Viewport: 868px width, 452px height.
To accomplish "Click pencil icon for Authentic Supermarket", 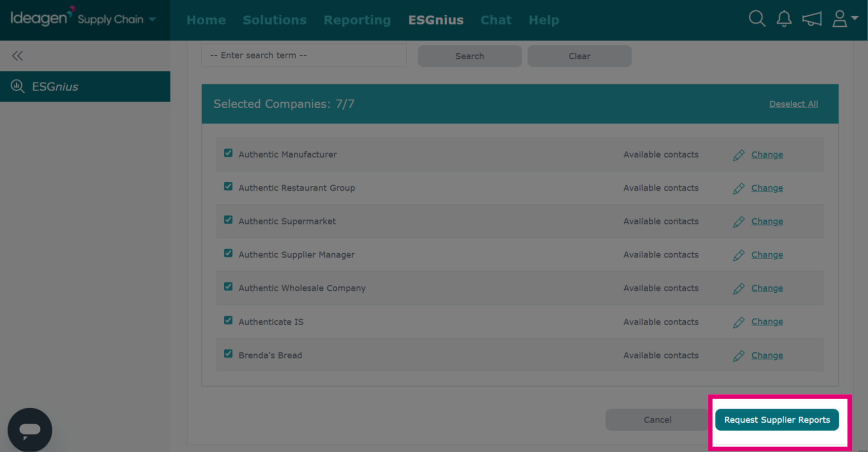I will coord(739,222).
